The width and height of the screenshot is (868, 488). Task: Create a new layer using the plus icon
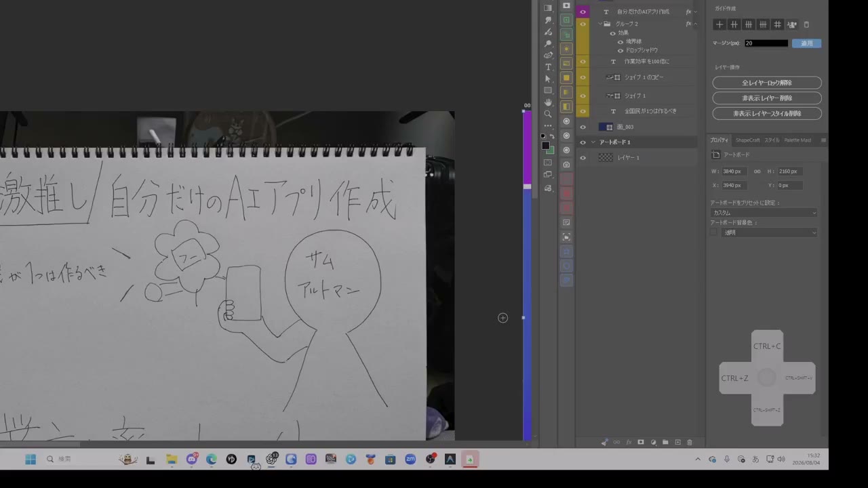click(x=677, y=443)
